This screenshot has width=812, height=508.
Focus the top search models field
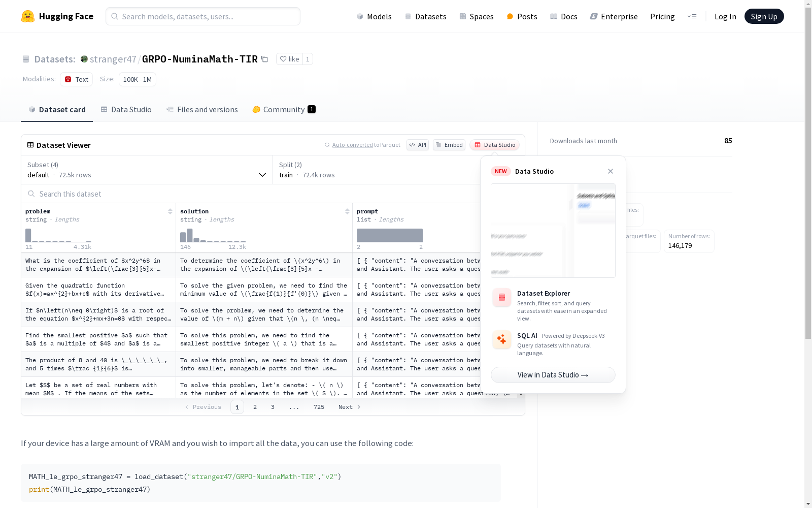pyautogui.click(x=203, y=16)
